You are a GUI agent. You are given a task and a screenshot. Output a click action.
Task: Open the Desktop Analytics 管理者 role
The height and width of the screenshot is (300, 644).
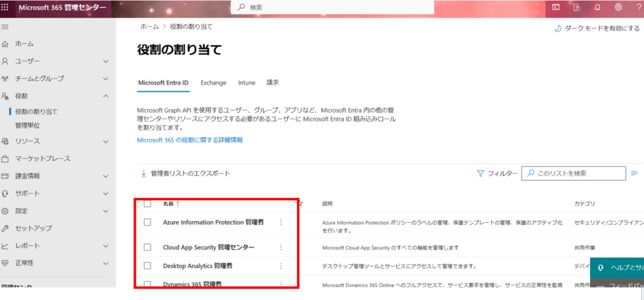pos(198,266)
